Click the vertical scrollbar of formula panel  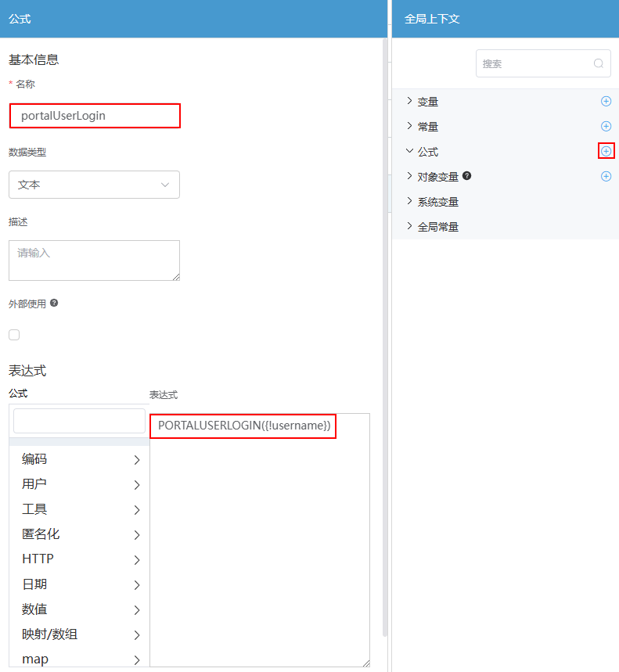click(x=384, y=337)
